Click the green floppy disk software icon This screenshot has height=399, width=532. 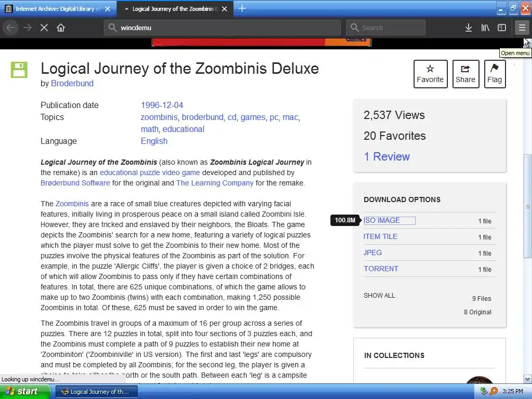19,70
